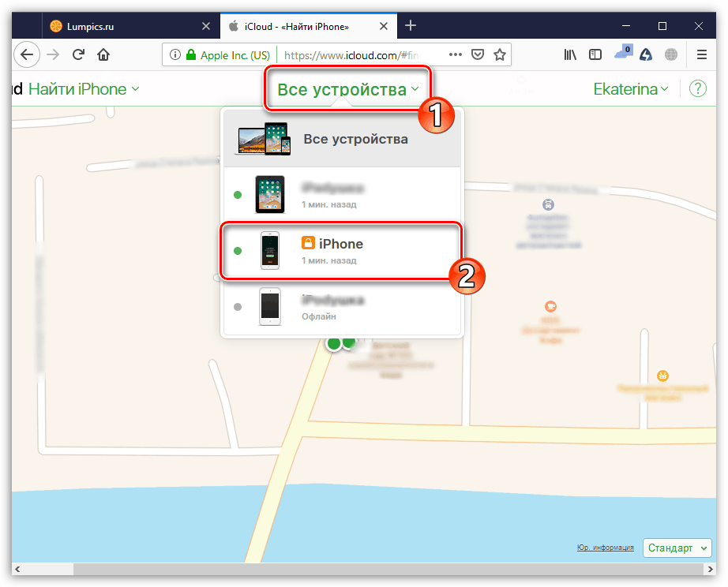Reload the iCloud page
Viewport: 728px width, 587px height.
[x=78, y=54]
